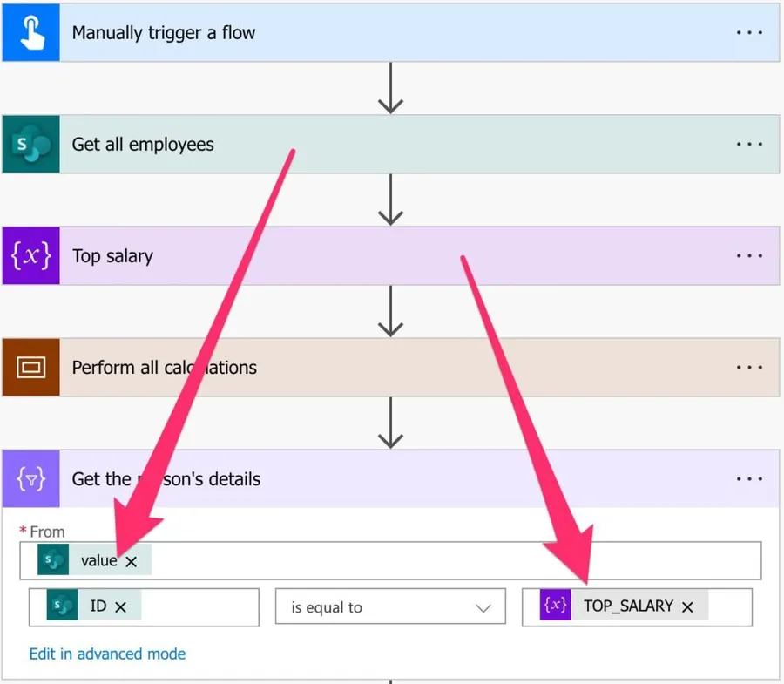The width and height of the screenshot is (784, 684).
Task: Open the ellipsis menu for Get all employees
Action: [x=748, y=145]
